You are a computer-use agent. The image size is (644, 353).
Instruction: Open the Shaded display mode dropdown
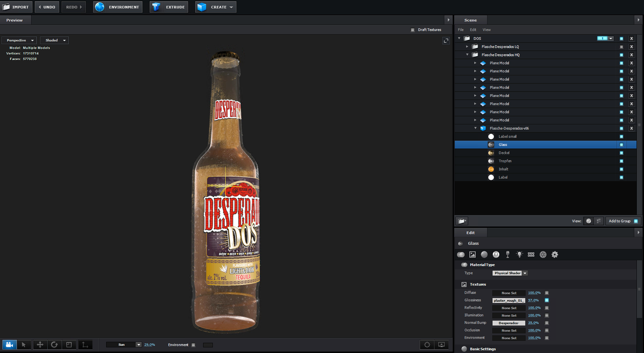[x=54, y=40]
